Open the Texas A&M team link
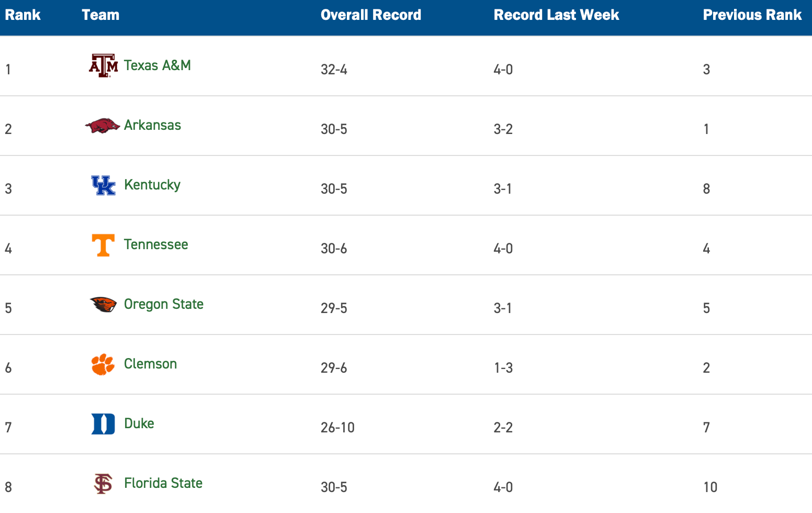This screenshot has height=513, width=812. (157, 65)
